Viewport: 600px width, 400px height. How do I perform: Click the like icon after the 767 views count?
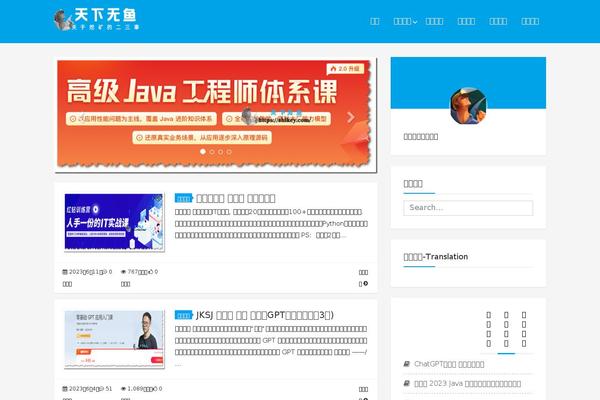(x=151, y=272)
